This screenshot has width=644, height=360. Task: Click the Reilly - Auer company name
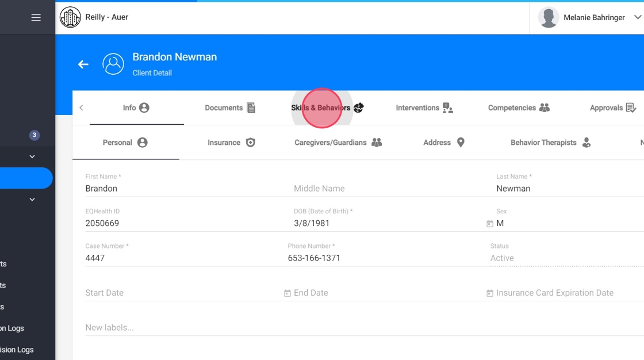point(107,17)
